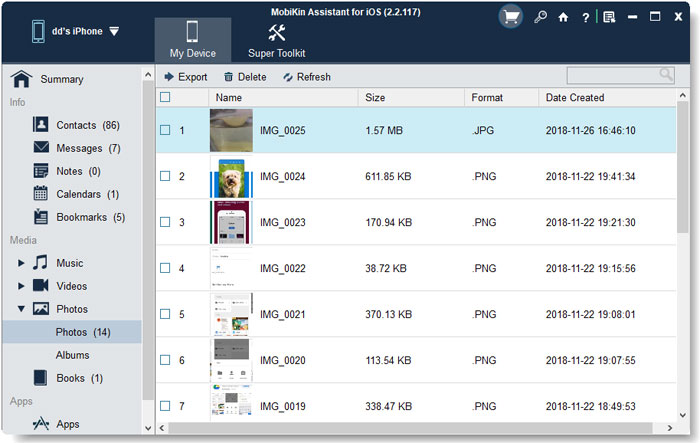
Task: Check the box for IMG_0025
Action: coord(166,130)
